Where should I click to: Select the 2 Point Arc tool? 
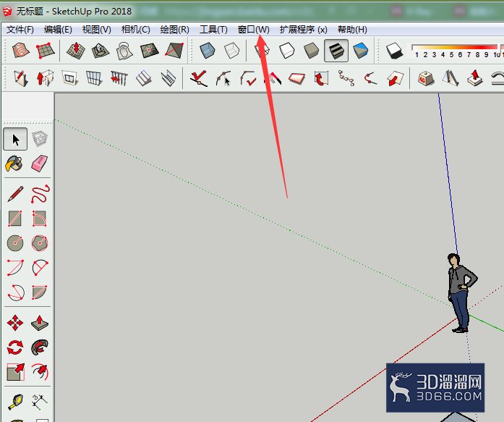pos(40,268)
